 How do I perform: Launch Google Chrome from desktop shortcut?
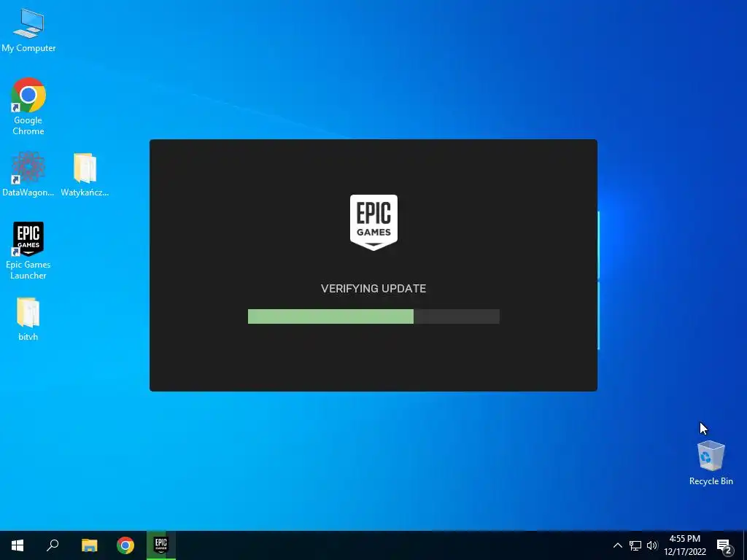pyautogui.click(x=28, y=106)
